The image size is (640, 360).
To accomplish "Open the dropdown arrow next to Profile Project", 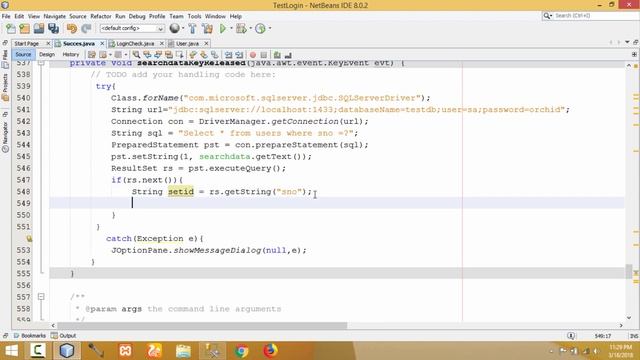I will [269, 28].
